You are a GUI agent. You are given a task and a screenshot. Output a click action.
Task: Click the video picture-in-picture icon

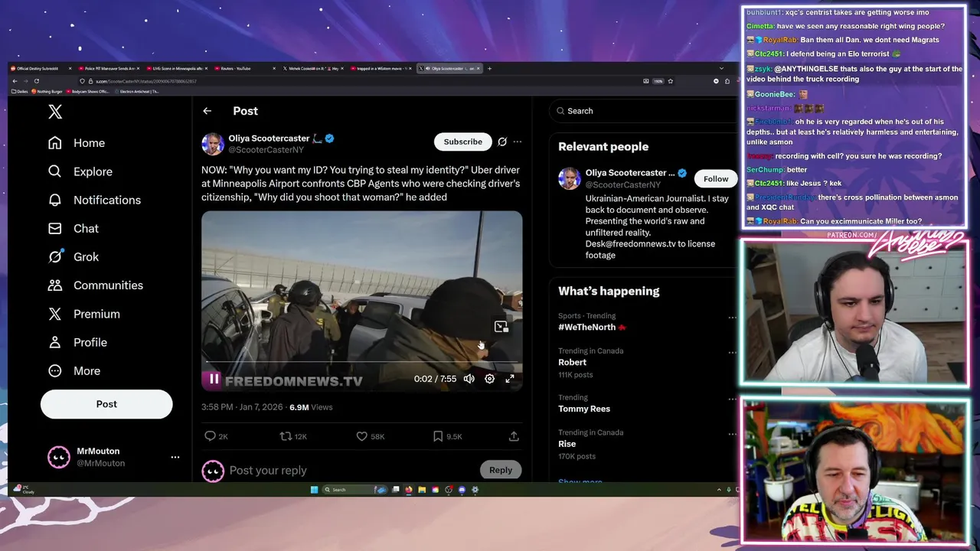(x=501, y=327)
